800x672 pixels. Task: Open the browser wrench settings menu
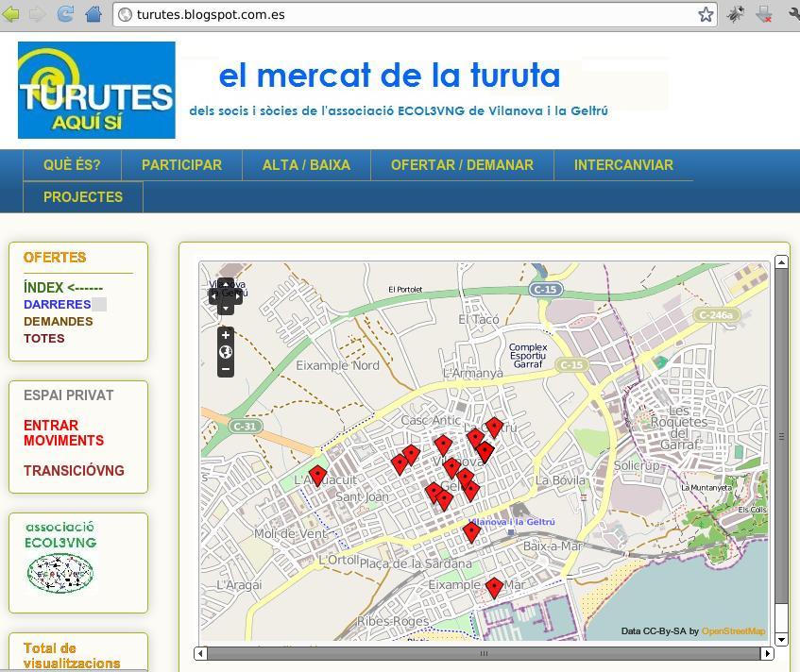tap(793, 14)
